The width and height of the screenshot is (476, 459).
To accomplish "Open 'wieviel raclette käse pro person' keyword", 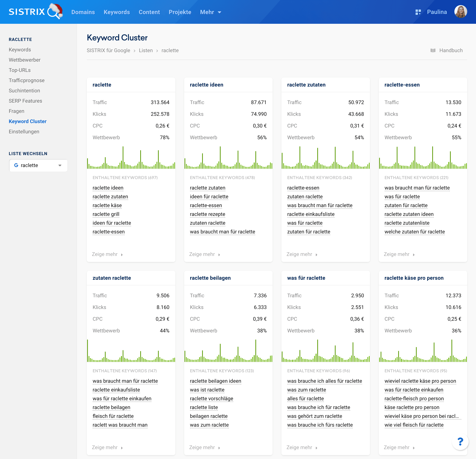I will 420,381.
